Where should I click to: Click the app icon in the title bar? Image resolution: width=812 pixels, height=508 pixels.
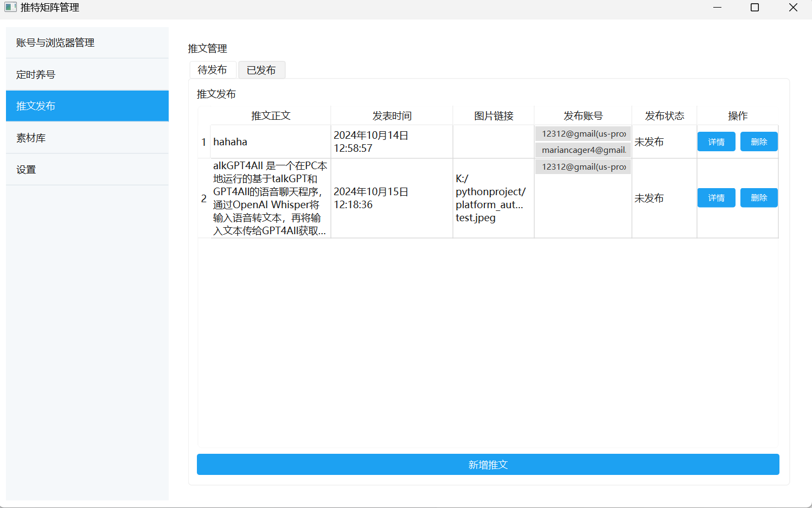pos(10,7)
